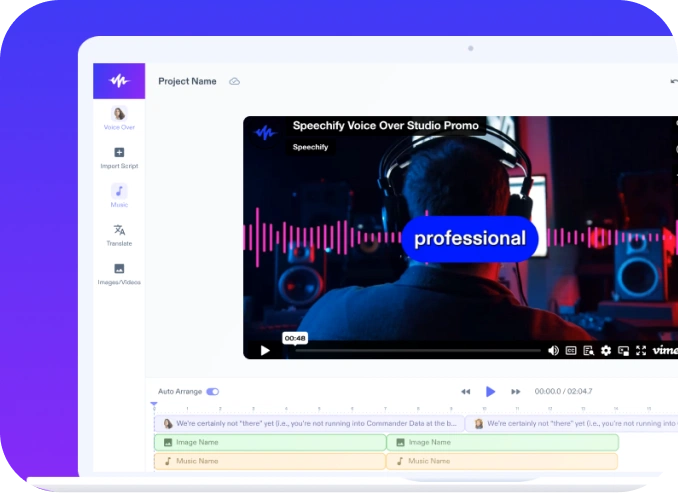Click the timeline playhead marker

click(154, 405)
